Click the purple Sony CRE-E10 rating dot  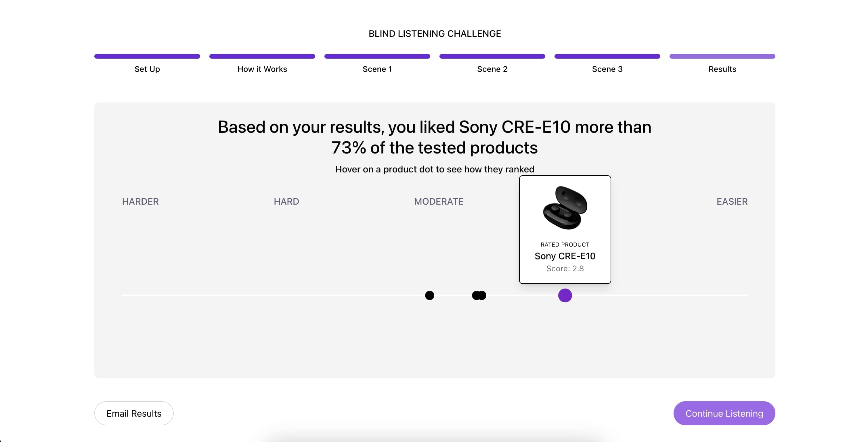(x=565, y=295)
